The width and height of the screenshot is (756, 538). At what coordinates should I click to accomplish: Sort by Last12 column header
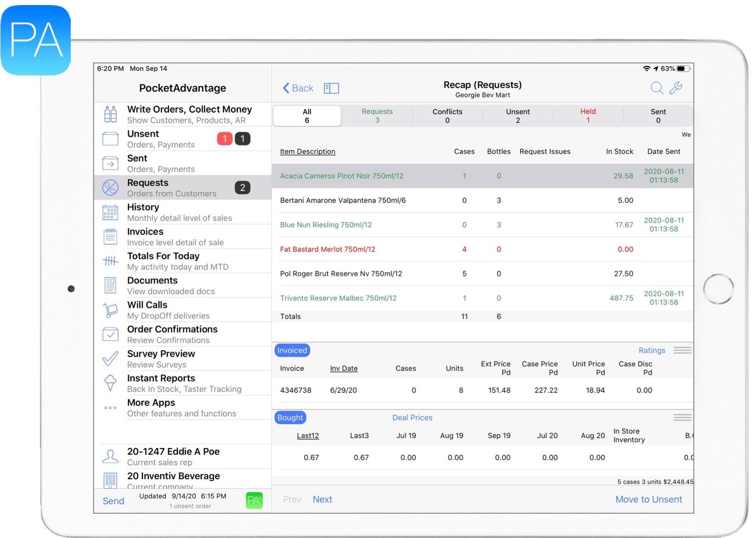tap(308, 436)
